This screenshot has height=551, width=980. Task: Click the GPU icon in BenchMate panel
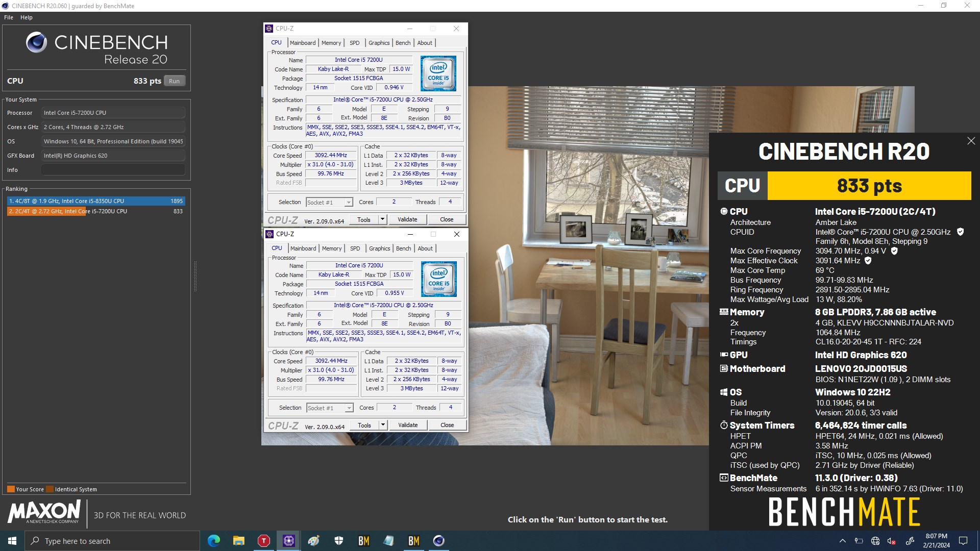[x=724, y=355]
